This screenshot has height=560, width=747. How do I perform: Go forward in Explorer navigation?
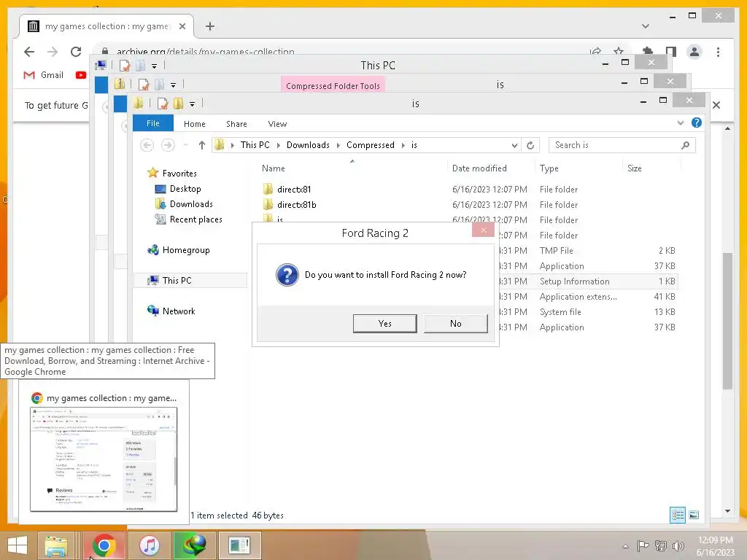[x=168, y=145]
